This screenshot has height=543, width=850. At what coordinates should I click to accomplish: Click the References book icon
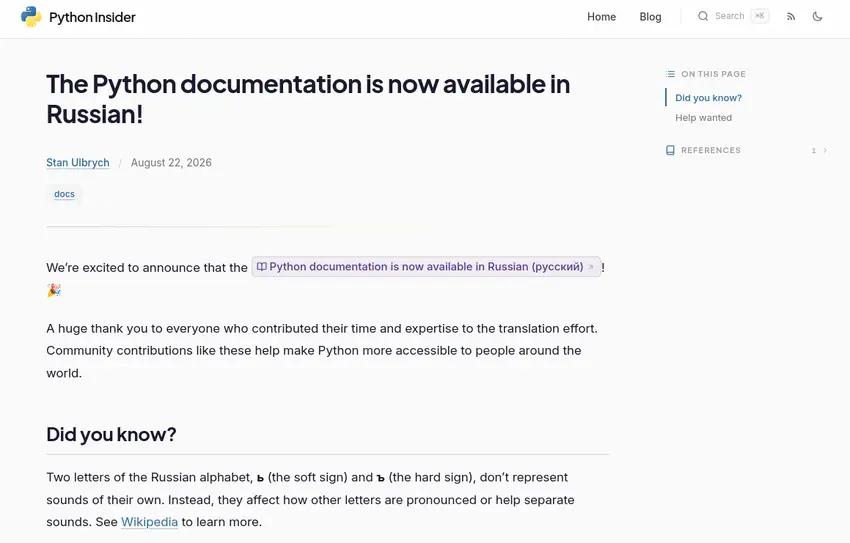[x=671, y=150]
